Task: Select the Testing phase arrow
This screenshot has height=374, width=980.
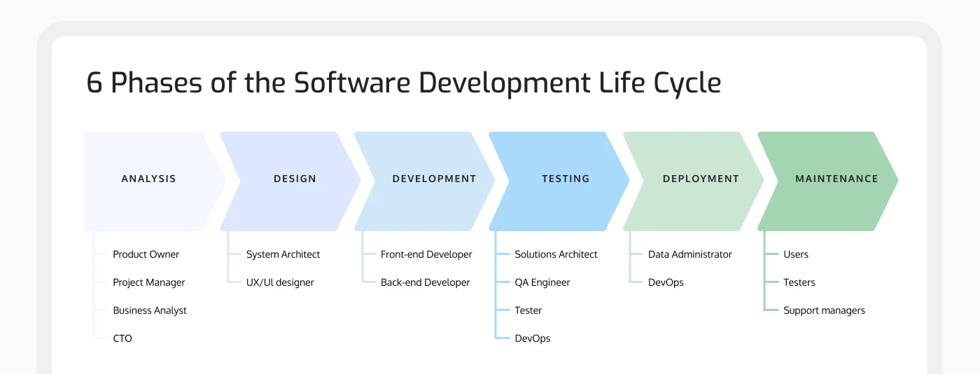Action: [566, 179]
